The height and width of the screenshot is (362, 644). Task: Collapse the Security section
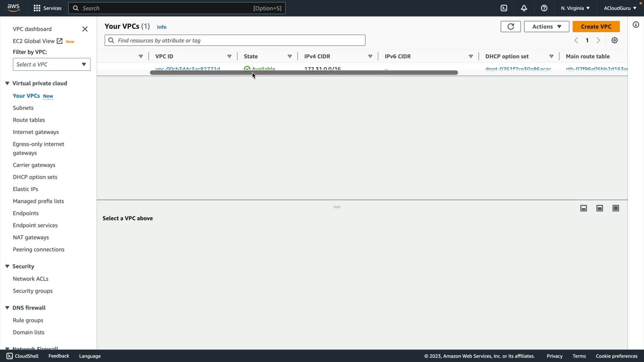click(7, 266)
